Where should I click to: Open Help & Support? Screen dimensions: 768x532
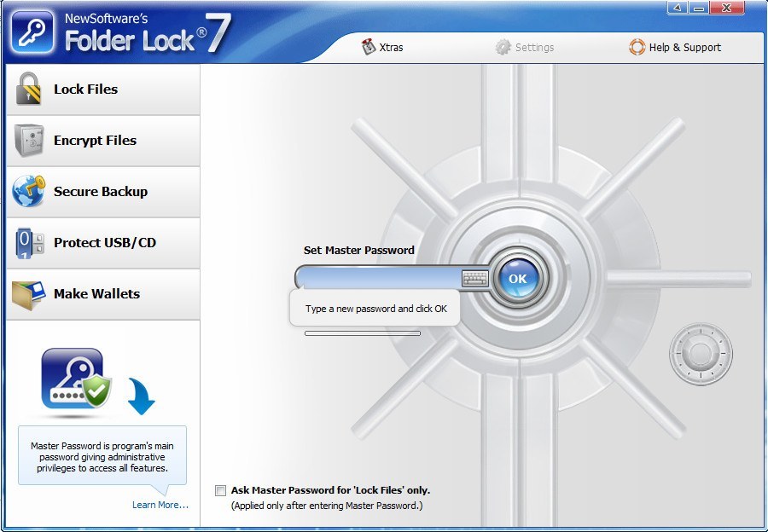[676, 48]
